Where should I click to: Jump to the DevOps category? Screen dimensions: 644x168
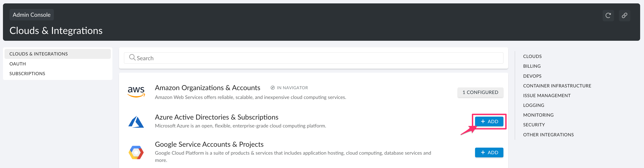pyautogui.click(x=532, y=76)
